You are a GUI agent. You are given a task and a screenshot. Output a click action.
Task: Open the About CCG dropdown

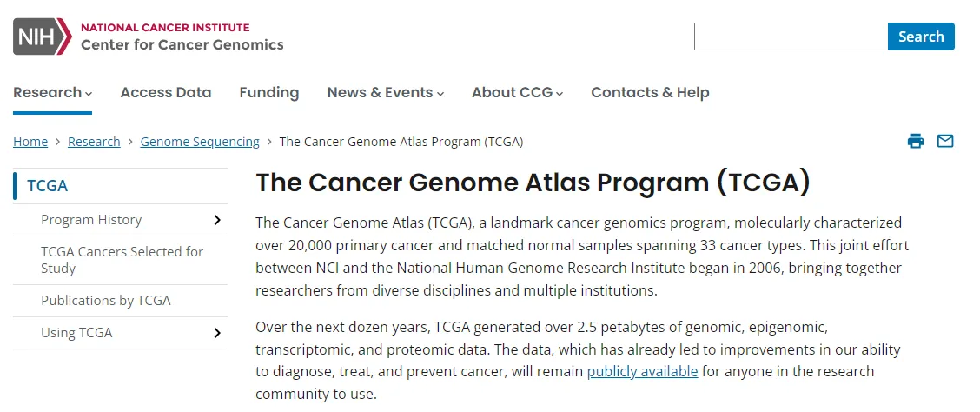pyautogui.click(x=517, y=93)
